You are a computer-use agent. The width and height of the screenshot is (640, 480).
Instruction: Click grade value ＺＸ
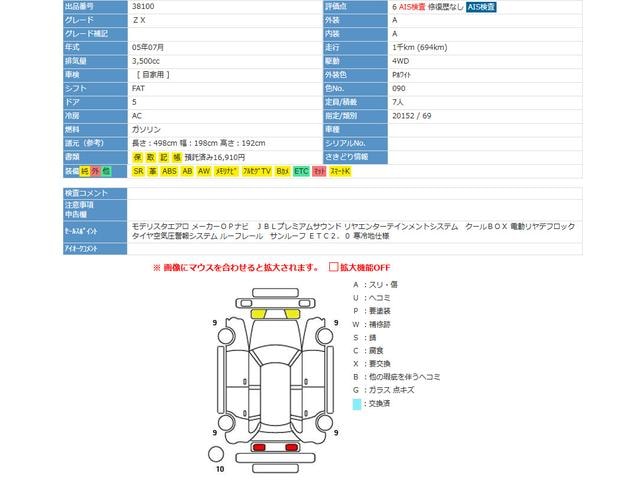139,20
